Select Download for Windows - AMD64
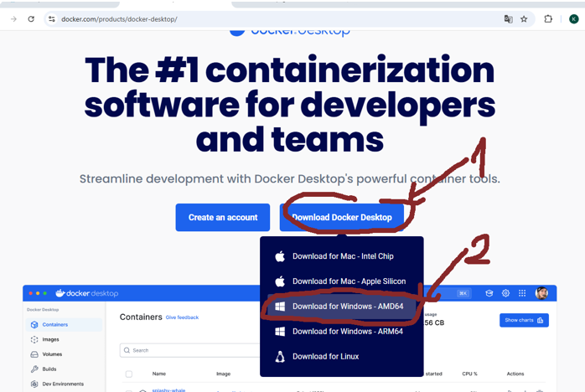This screenshot has width=585, height=392. pos(347,307)
